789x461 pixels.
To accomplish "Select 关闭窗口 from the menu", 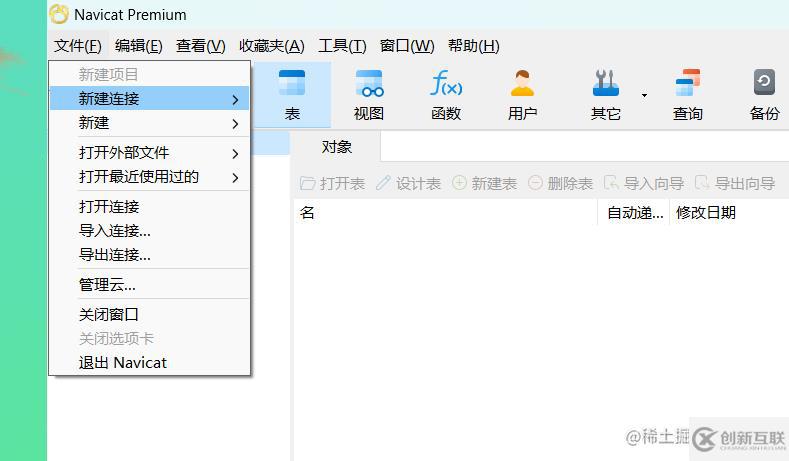I will pos(149,314).
